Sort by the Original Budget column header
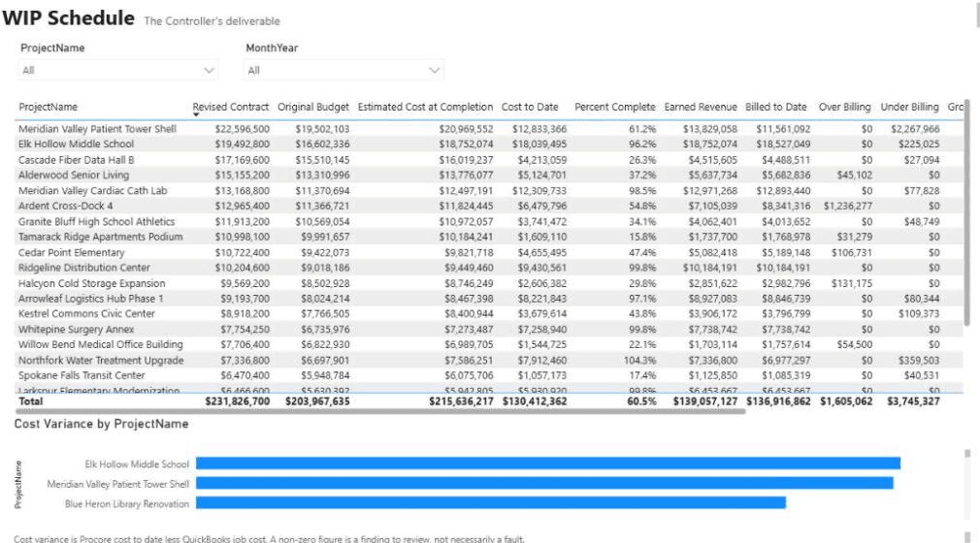 (313, 107)
